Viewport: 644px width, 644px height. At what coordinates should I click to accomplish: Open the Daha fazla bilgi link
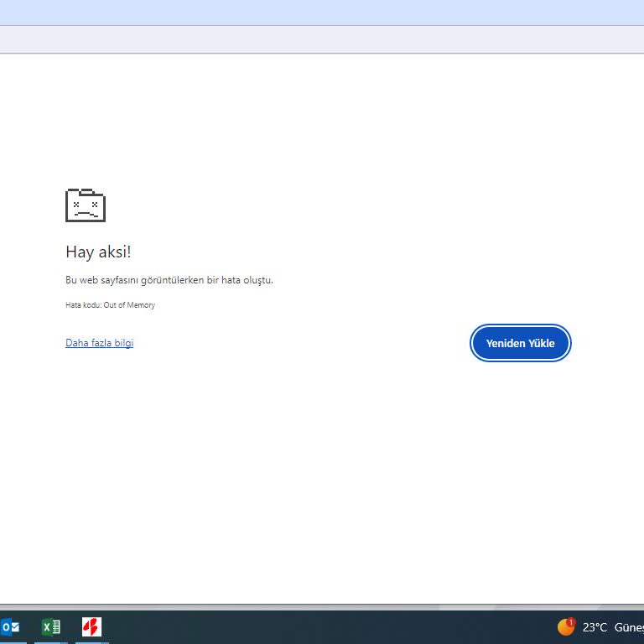click(99, 343)
